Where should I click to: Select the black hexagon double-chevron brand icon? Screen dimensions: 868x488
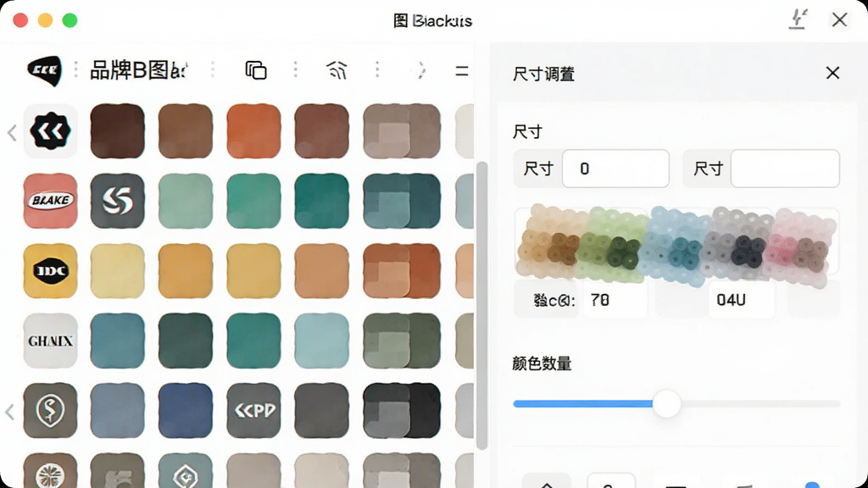tap(50, 131)
